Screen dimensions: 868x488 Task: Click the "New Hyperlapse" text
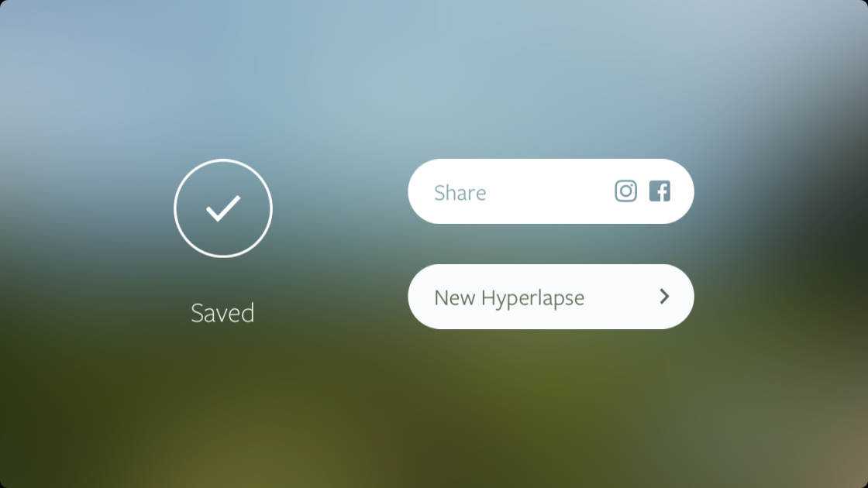point(509,298)
